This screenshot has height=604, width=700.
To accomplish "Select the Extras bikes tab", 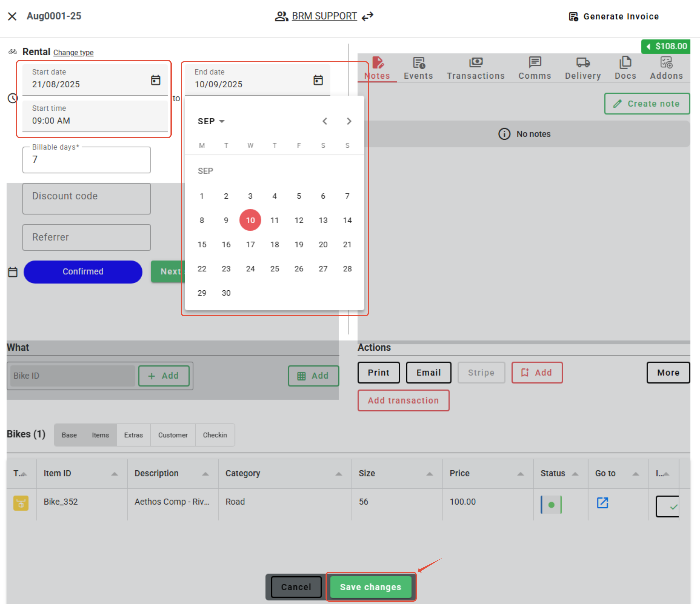I will 133,435.
